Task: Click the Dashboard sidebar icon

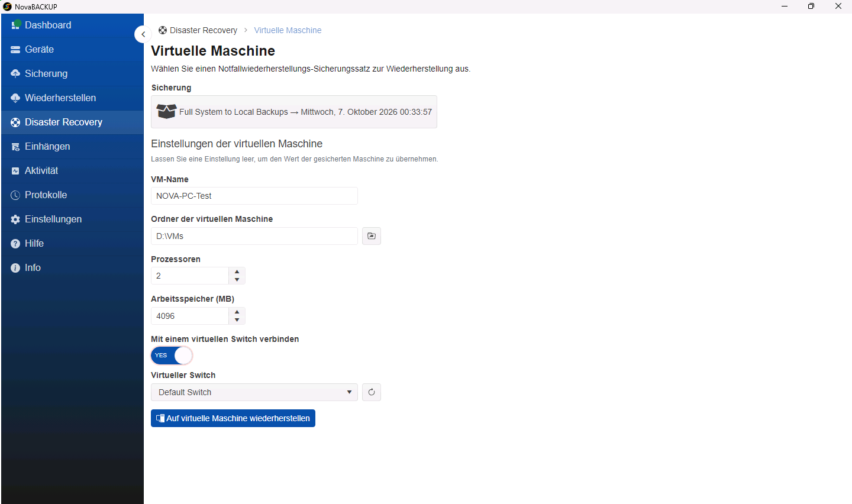Action: coord(16,25)
